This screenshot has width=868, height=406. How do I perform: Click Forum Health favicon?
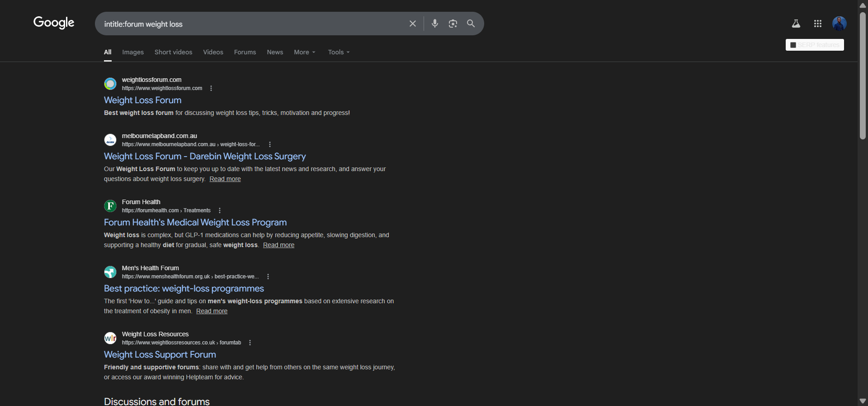pyautogui.click(x=110, y=206)
